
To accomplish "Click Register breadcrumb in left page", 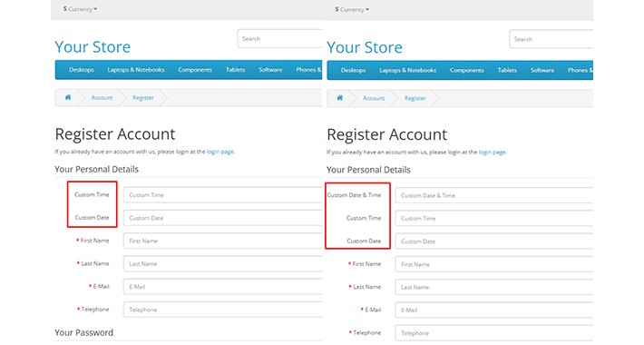I will 143,98.
